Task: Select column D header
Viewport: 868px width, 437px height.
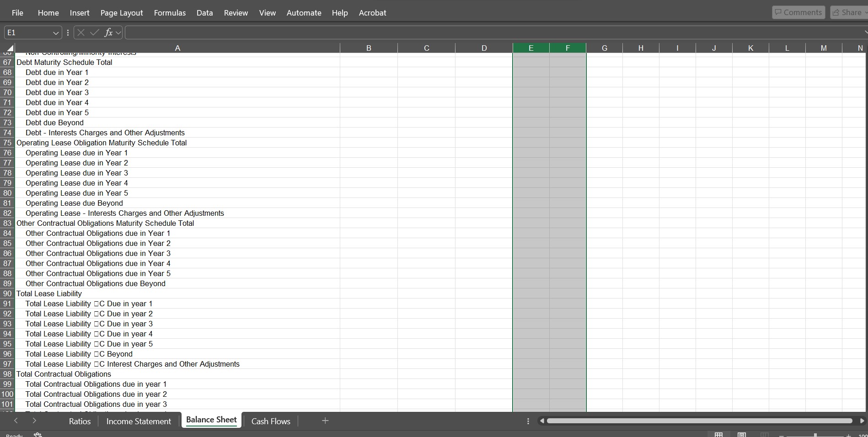Action: pyautogui.click(x=484, y=48)
